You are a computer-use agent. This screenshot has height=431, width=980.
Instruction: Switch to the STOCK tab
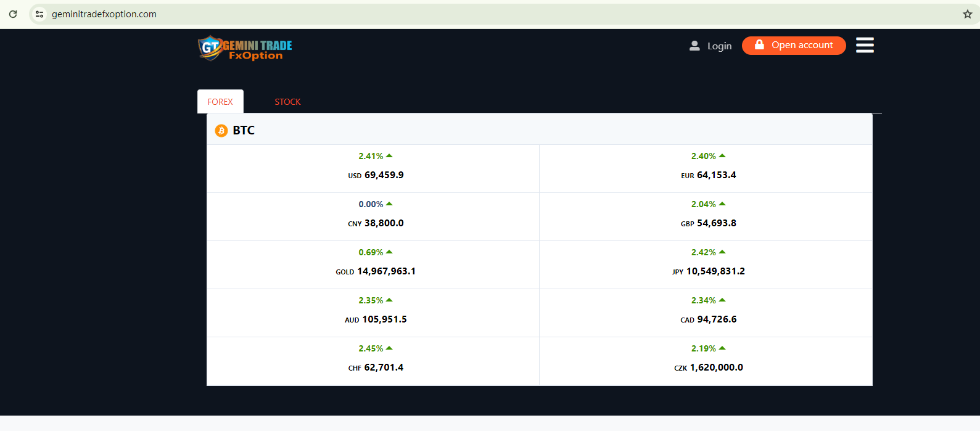(287, 102)
